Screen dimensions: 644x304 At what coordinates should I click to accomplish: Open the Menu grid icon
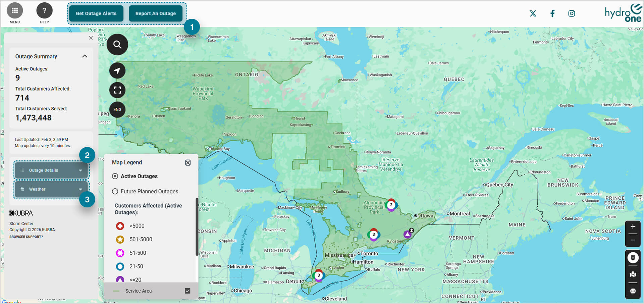click(15, 10)
